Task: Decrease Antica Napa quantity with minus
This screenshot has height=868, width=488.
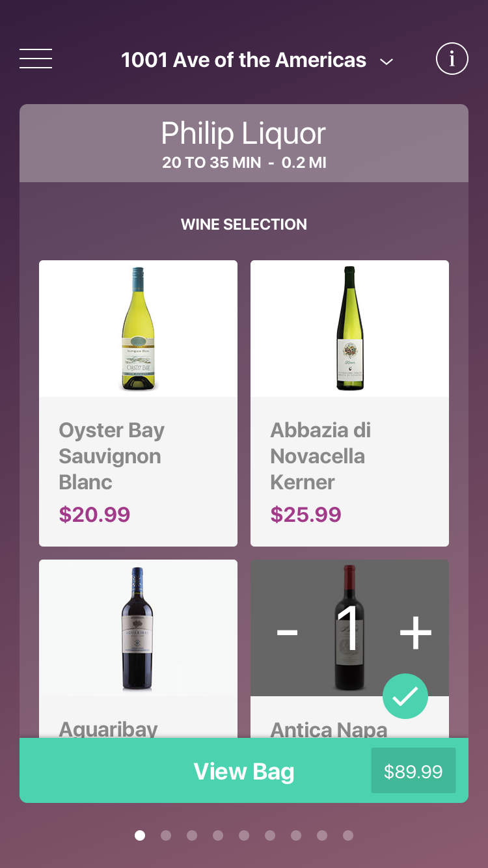Action: [x=287, y=631]
